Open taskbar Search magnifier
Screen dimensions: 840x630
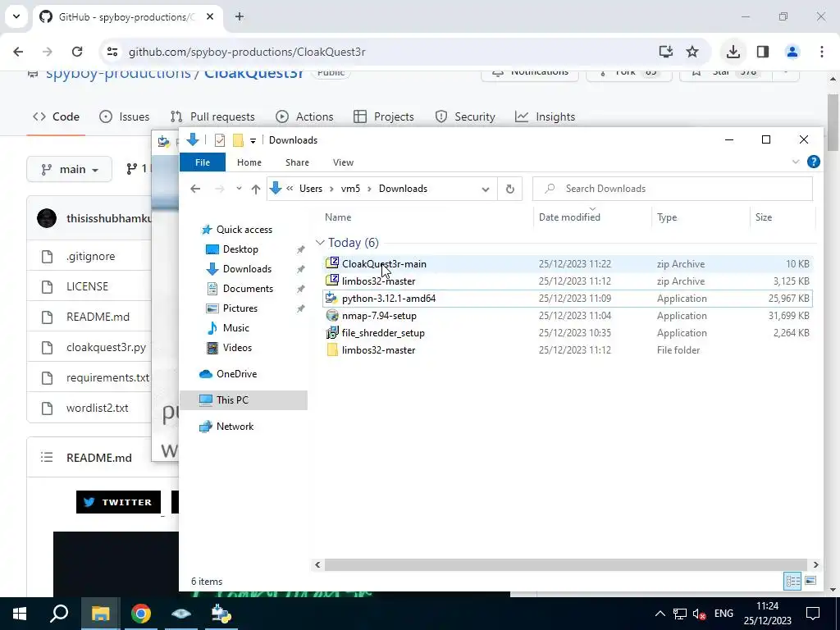59,614
